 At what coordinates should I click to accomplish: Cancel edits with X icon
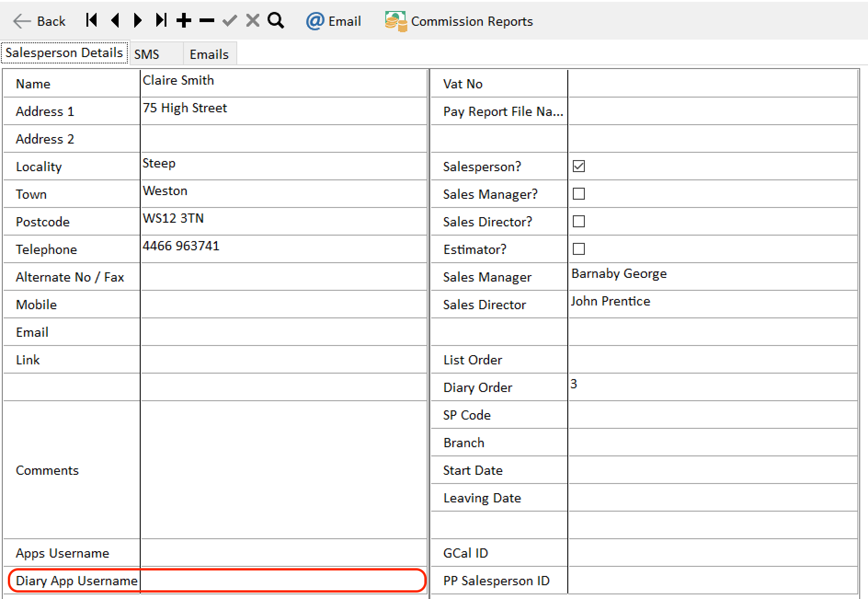click(x=252, y=21)
